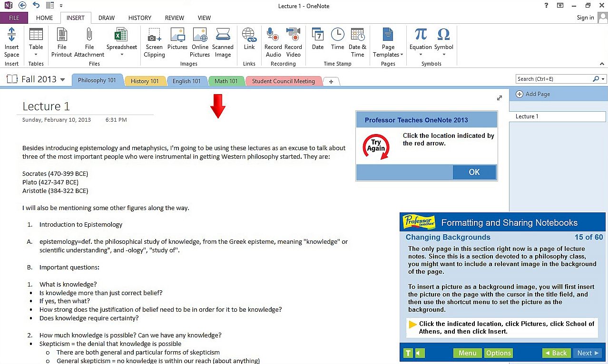This screenshot has height=364, width=608.
Task: Expand the Fall 2013 notebook dropdown
Action: point(62,80)
